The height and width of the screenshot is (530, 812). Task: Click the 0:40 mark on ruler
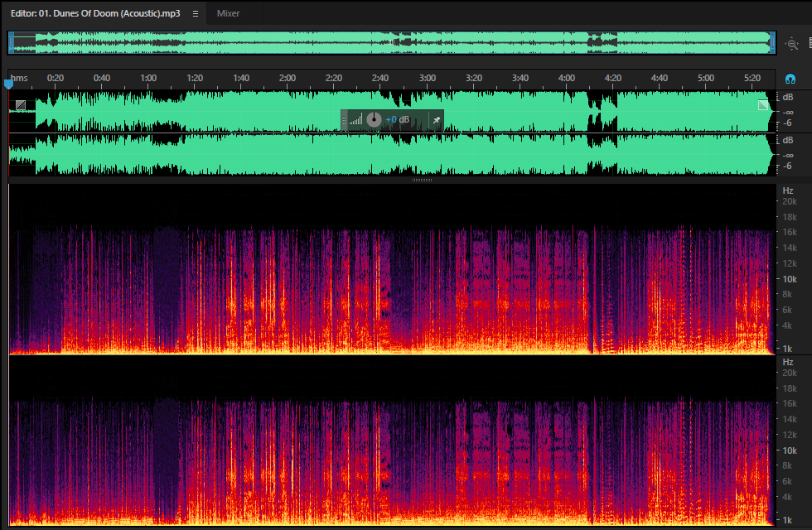click(101, 78)
